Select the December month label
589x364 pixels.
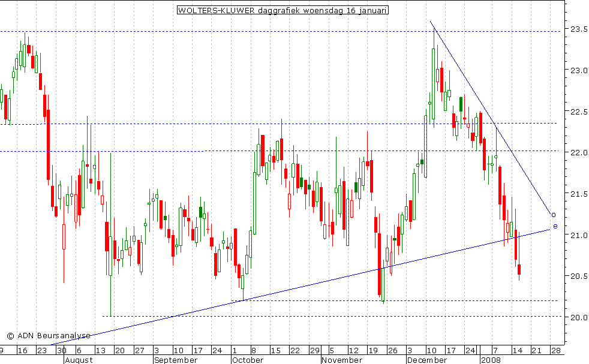(x=426, y=360)
